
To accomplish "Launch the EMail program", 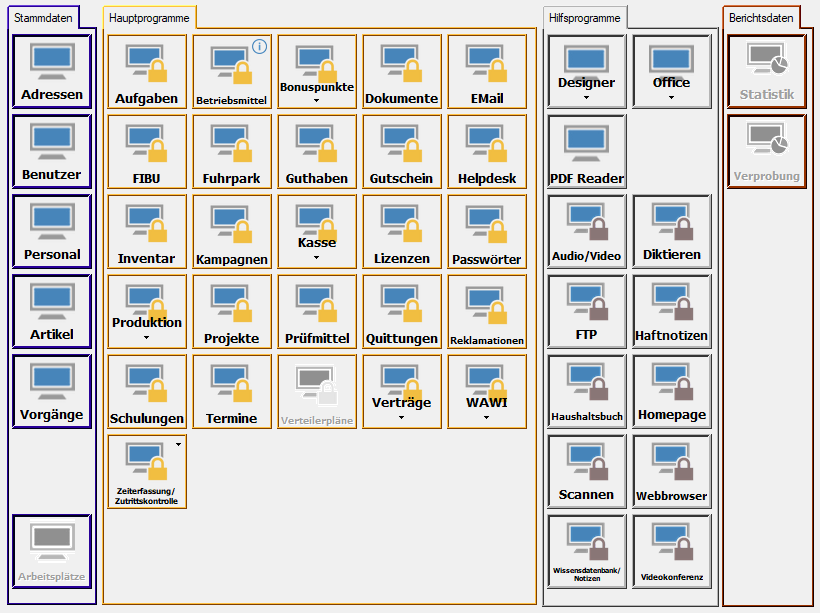I will [x=487, y=72].
